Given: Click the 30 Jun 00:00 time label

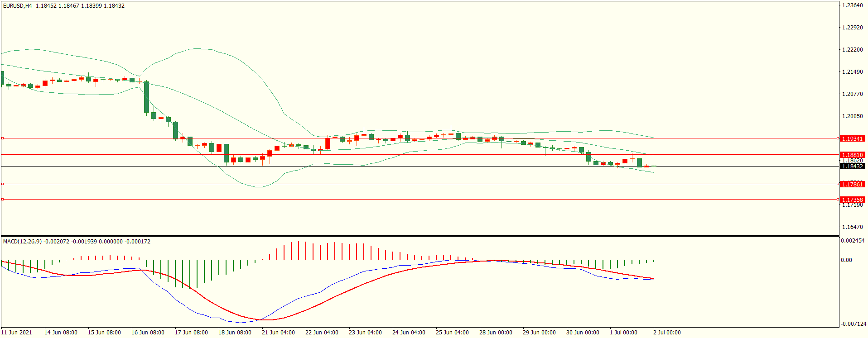Looking at the screenshot, I should [583, 333].
